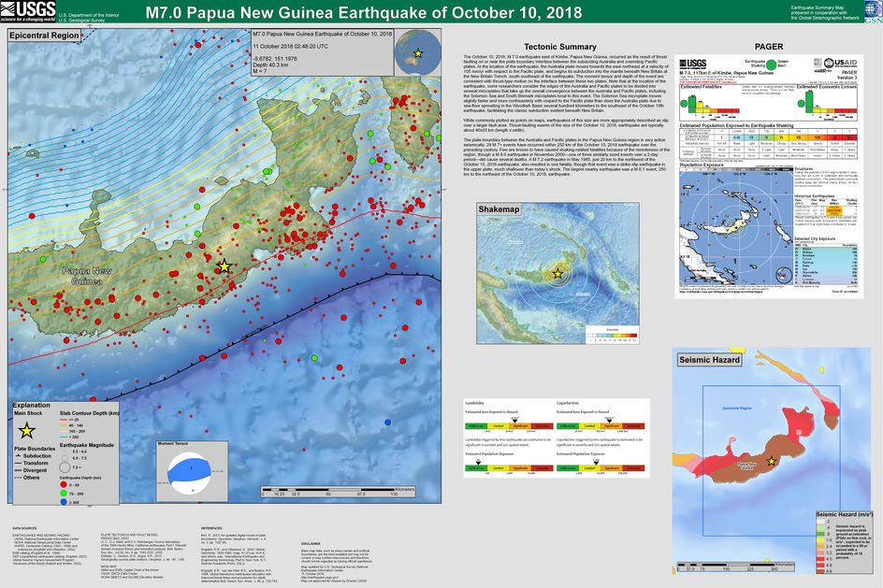Viewport: 883px width, 588px height.
Task: Click the yellow main shock star on epicentral map
Action: click(x=224, y=266)
